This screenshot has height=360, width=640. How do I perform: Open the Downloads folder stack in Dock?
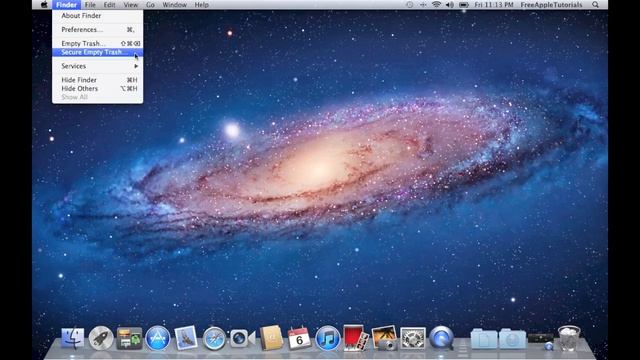pyautogui.click(x=513, y=339)
